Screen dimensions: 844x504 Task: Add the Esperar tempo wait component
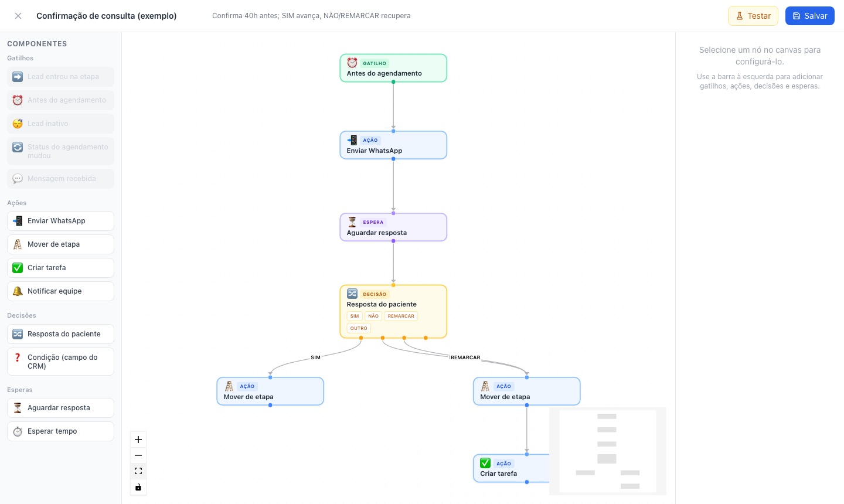pos(60,431)
